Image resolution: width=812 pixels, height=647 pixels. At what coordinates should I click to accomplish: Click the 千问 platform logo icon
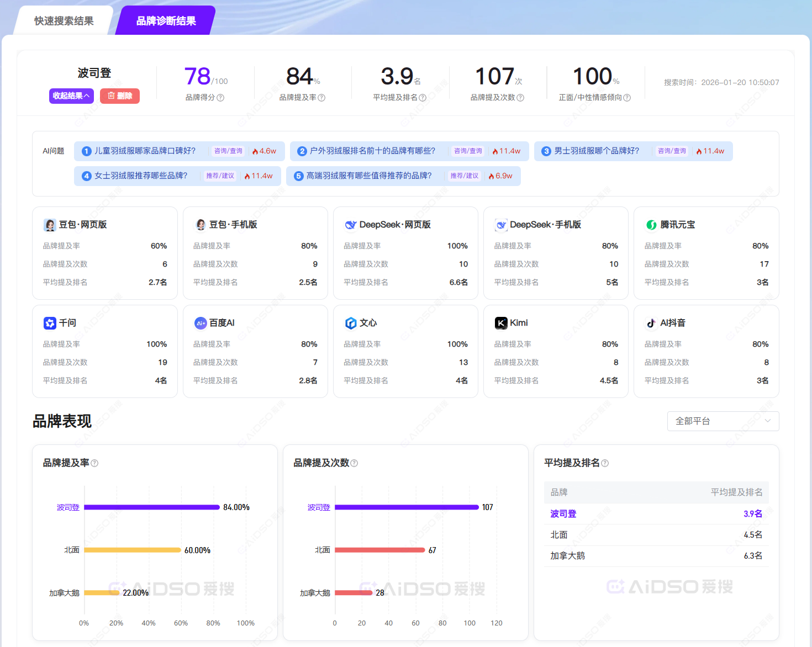[x=50, y=323]
